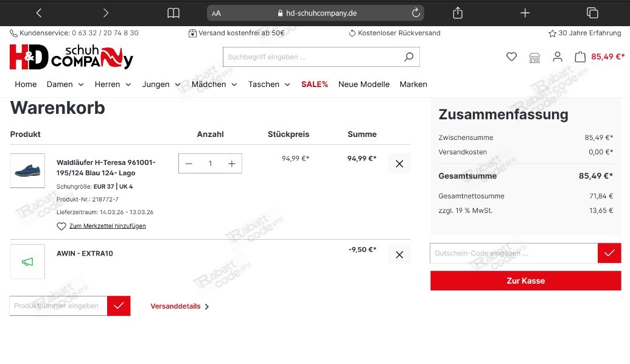The height and width of the screenshot is (364, 630).
Task: Remove the AWIN - EXTRA10 voucher
Action: click(399, 254)
